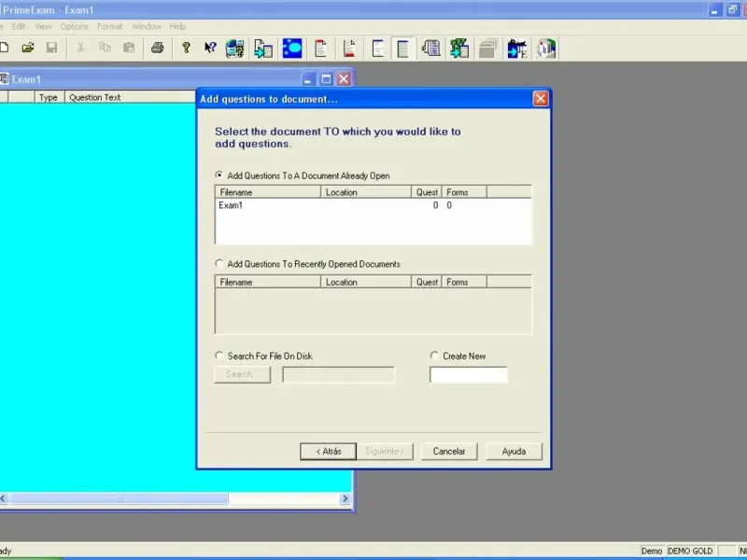Click the Siguiente > next button

pyautogui.click(x=385, y=452)
